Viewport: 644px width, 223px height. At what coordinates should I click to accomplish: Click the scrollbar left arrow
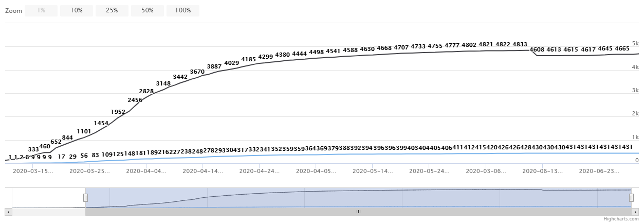[7, 211]
